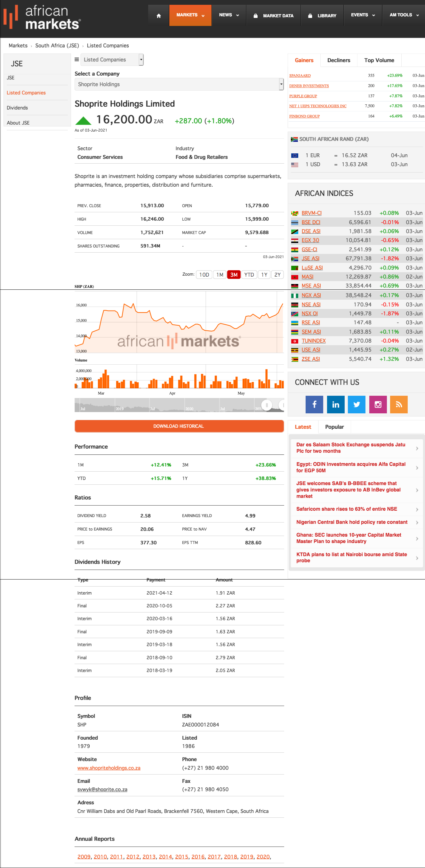Image resolution: width=425 pixels, height=868 pixels.
Task: Click the African Markets logo
Action: click(42, 17)
